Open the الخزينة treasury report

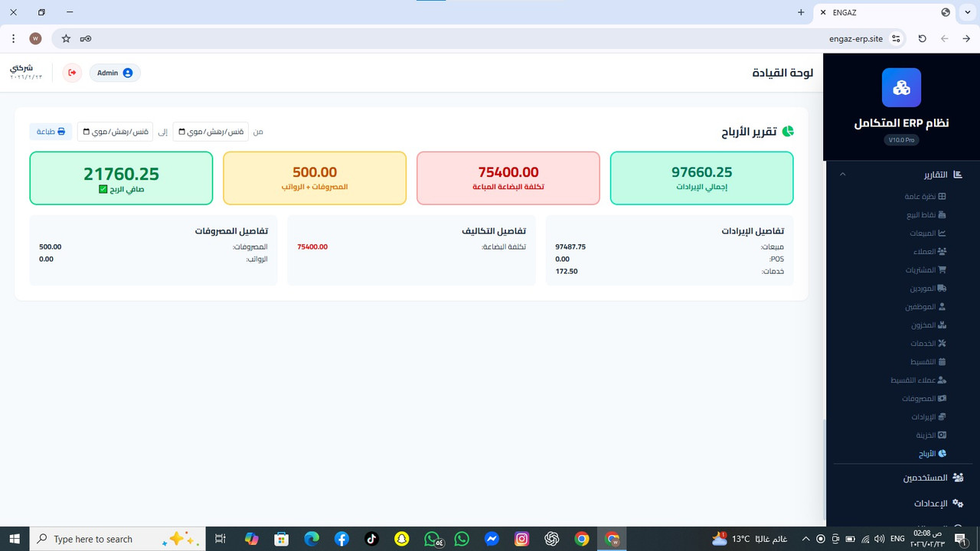coord(929,435)
